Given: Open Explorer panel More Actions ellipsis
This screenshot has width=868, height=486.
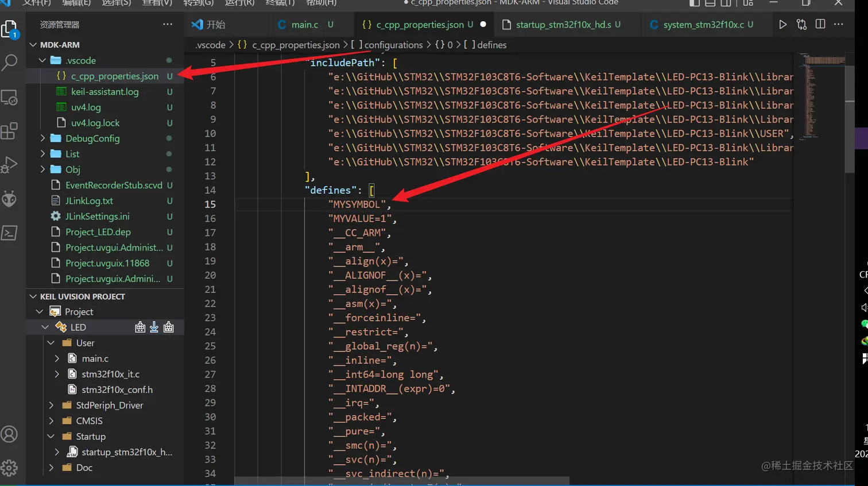Looking at the screenshot, I should [x=168, y=24].
